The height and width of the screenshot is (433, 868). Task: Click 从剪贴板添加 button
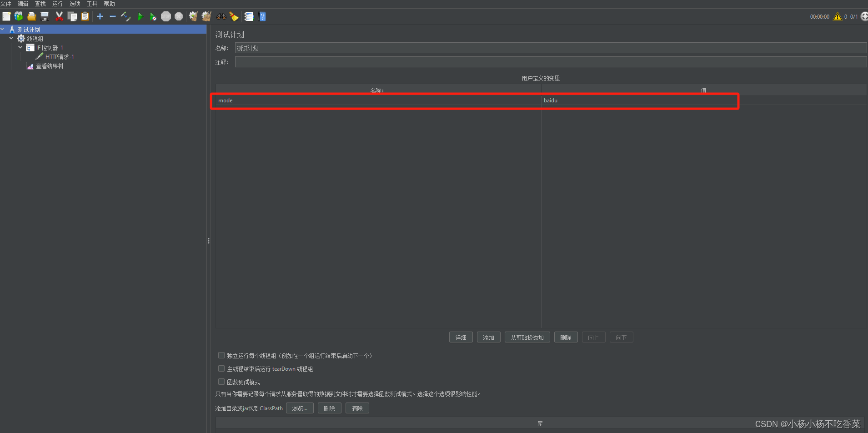tap(527, 337)
